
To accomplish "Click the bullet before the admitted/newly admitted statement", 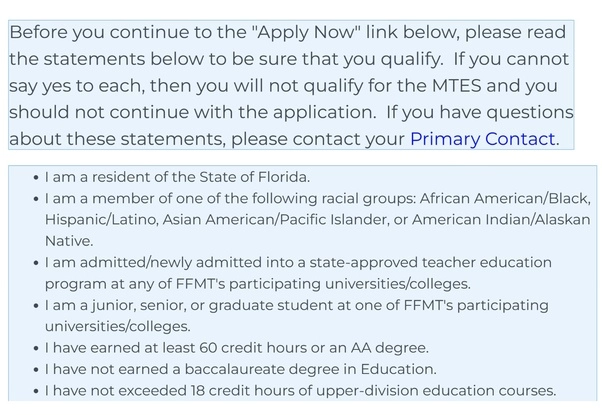I will click(x=36, y=263).
